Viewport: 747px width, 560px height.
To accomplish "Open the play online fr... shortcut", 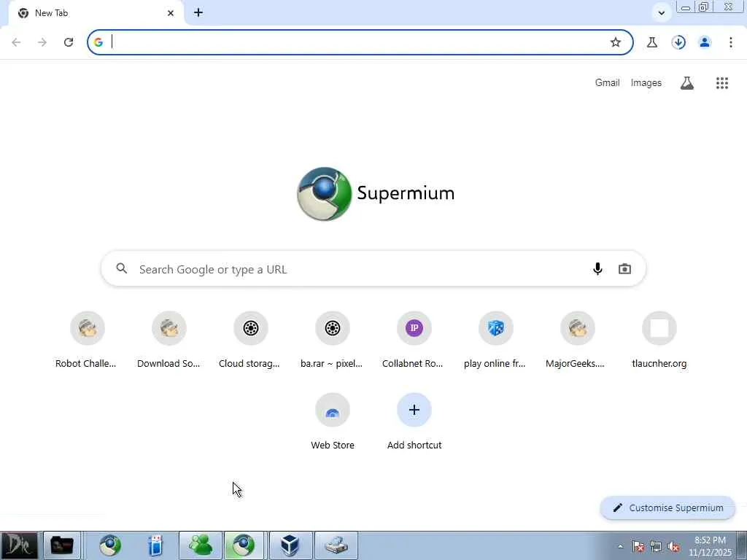I will tap(495, 341).
